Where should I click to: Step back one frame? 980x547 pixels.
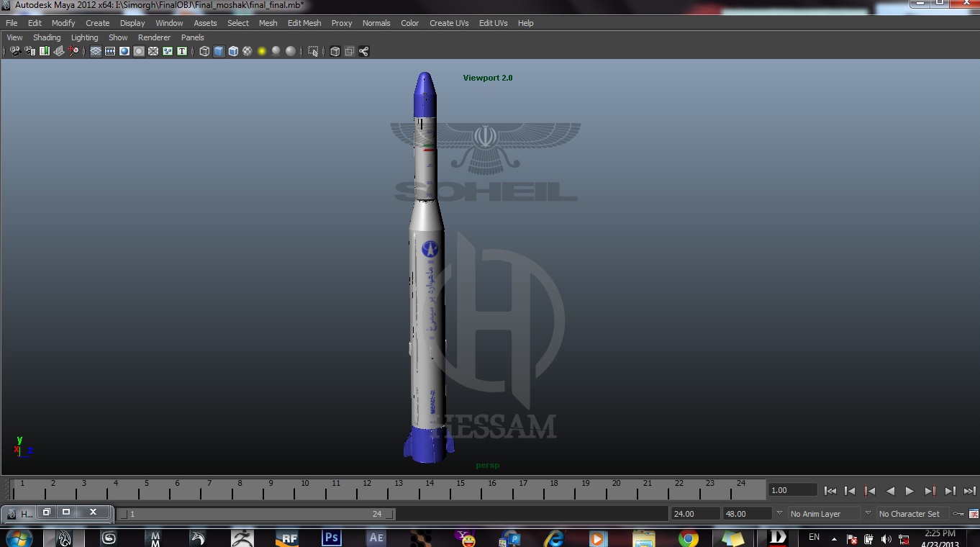point(850,491)
